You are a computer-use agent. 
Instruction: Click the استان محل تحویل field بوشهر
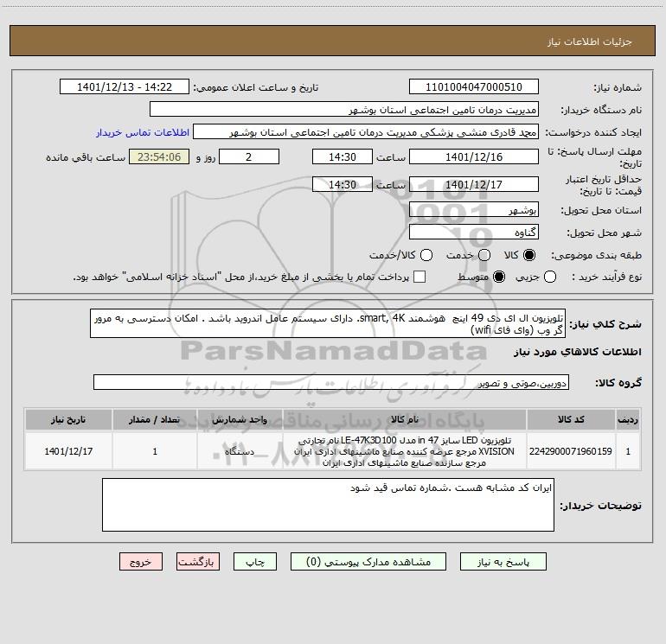(474, 209)
